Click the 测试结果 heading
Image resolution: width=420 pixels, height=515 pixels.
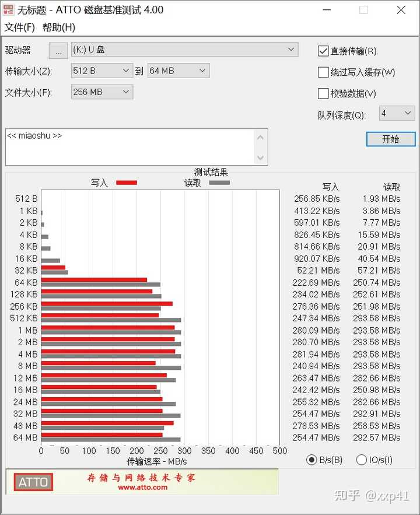[x=211, y=172]
